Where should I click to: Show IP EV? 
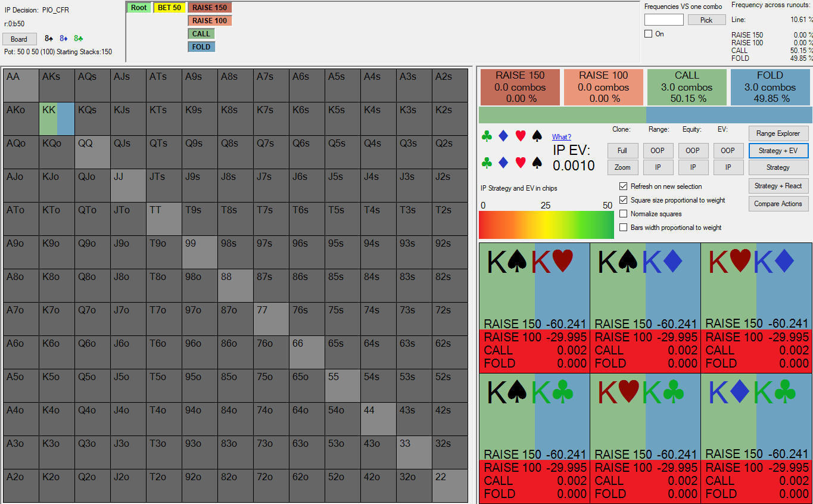728,167
